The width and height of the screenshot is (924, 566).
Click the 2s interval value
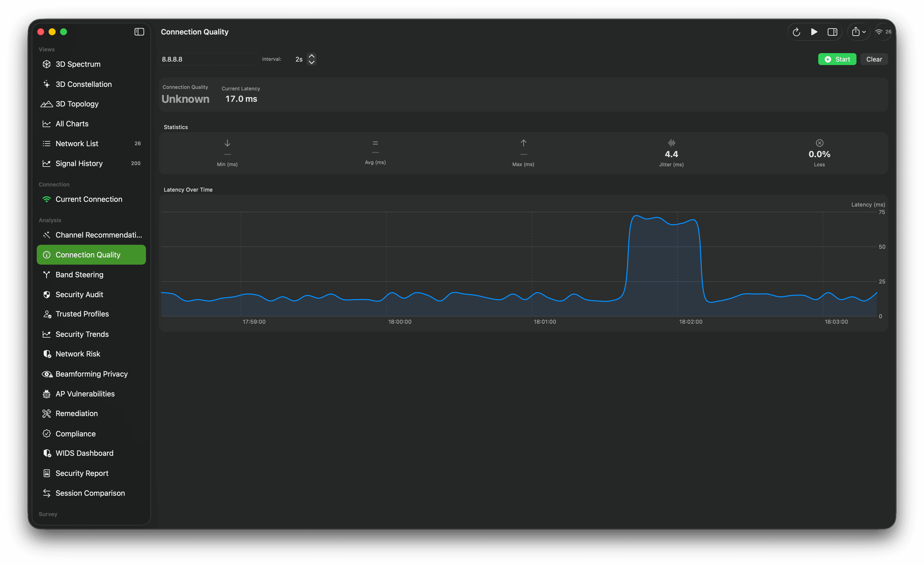click(x=299, y=59)
